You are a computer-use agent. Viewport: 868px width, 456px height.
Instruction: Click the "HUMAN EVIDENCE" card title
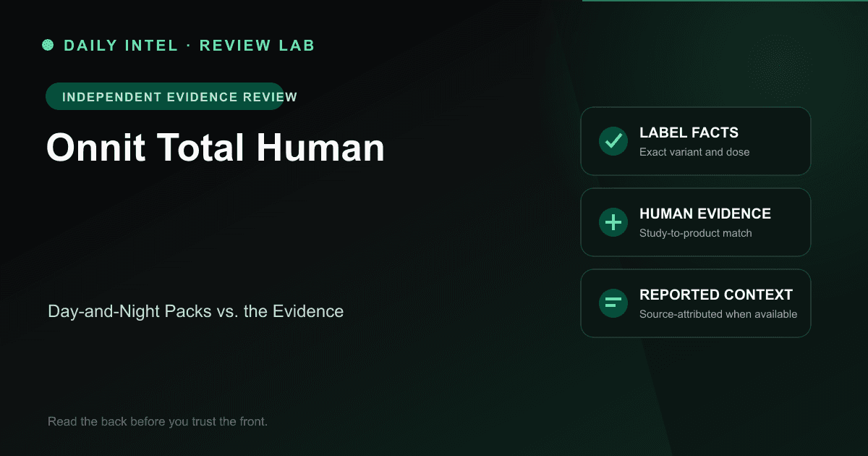(x=705, y=214)
